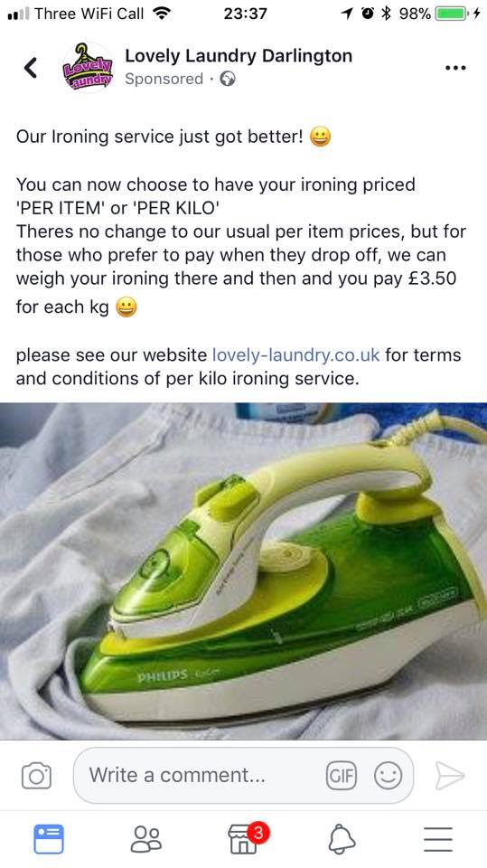Image resolution: width=487 pixels, height=868 pixels.
Task: Open the camera icon to attach photo
Action: pos(36,776)
